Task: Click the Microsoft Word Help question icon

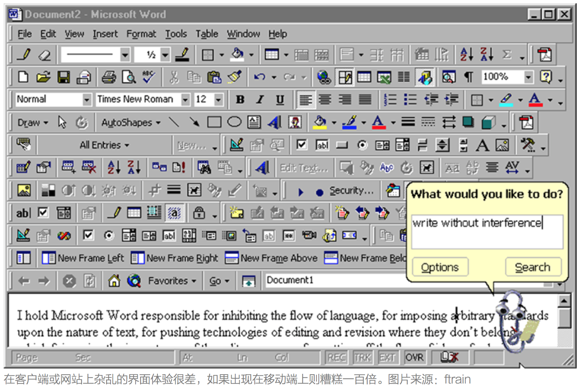Action: [x=546, y=77]
